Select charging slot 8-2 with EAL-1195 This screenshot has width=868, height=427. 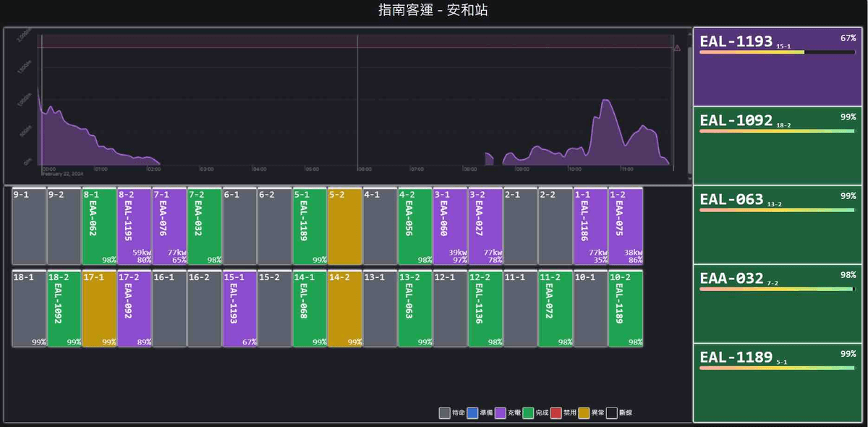click(x=134, y=227)
